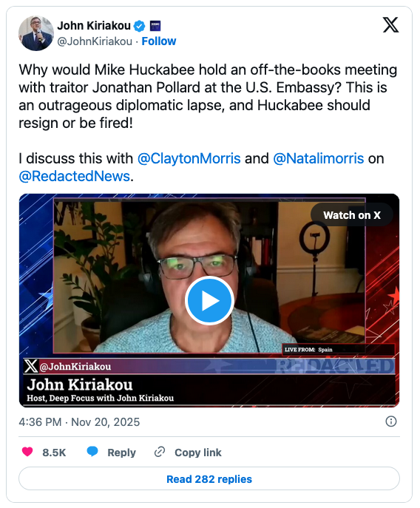The height and width of the screenshot is (508, 420).
Task: Click the blue verified checkmark badge
Action: click(x=139, y=26)
